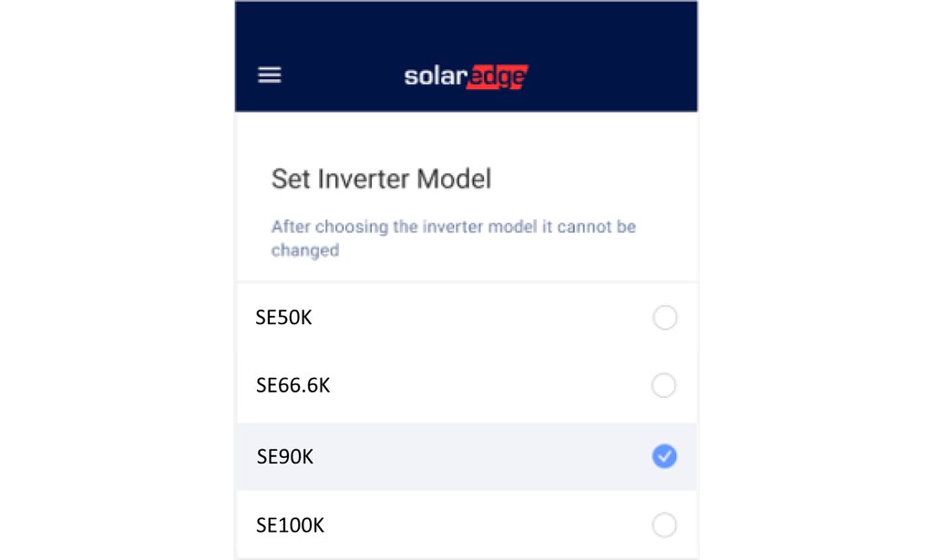The width and height of the screenshot is (934, 560).
Task: Open the hamburger navigation menu
Action: (x=270, y=76)
